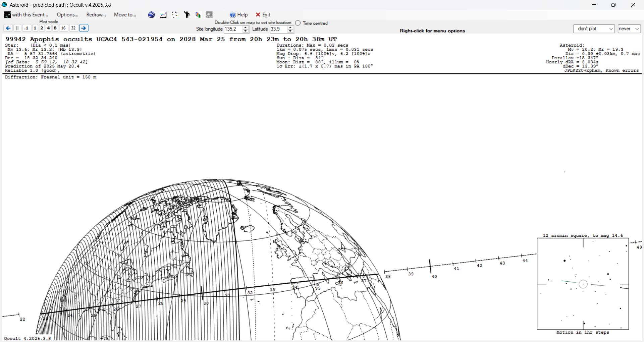644x342 pixels.
Task: Increase Latitude with up spinner
Action: [x=290, y=27]
